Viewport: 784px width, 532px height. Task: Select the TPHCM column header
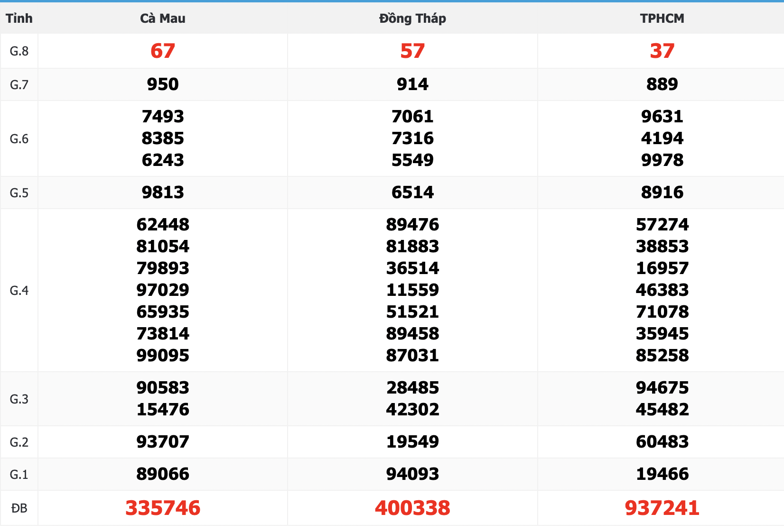662,18
